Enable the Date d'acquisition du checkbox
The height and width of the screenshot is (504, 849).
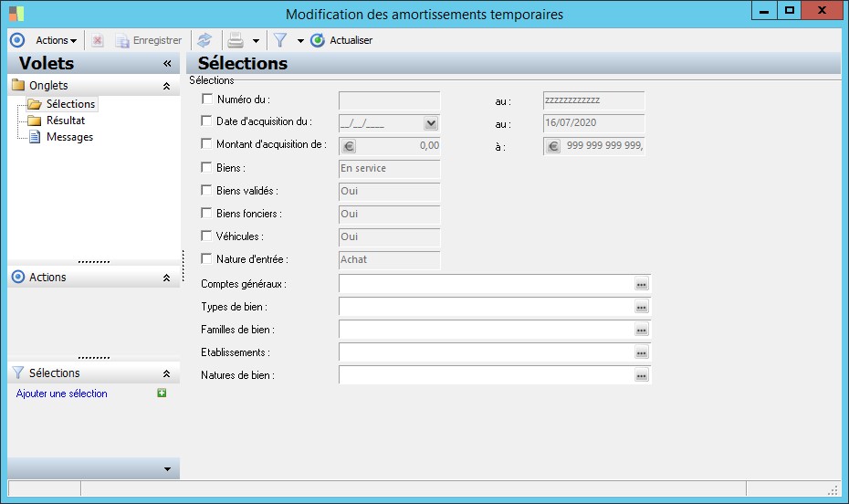coord(206,121)
